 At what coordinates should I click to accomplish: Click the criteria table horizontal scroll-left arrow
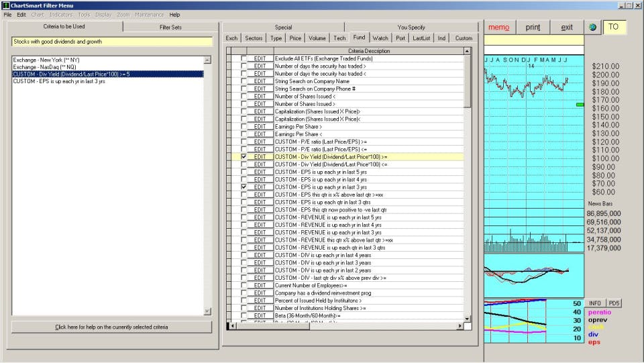pos(233,325)
